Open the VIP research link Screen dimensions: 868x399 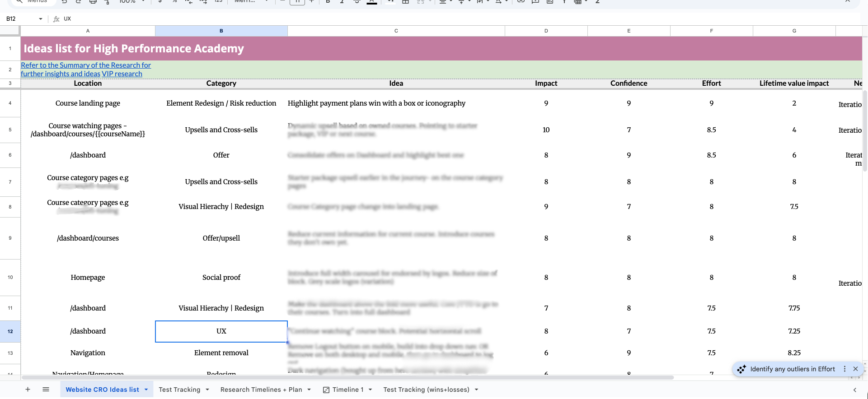point(122,74)
